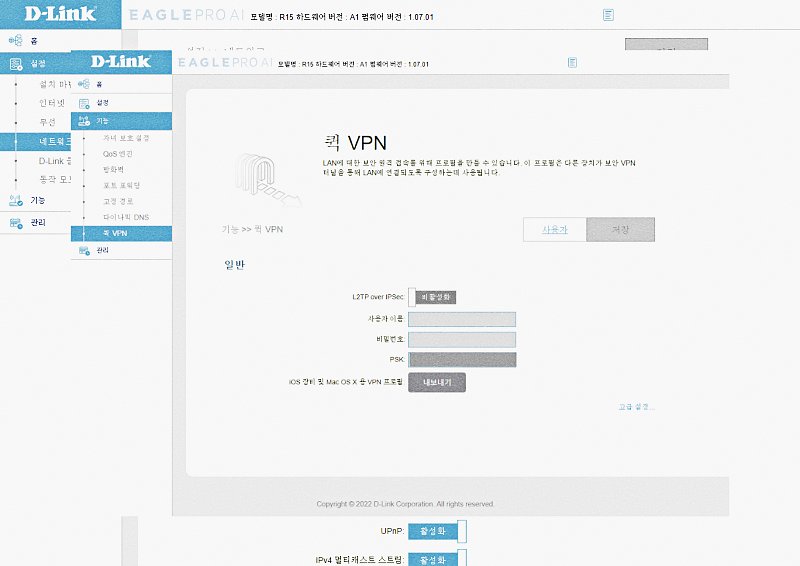Click the 사용자 이름 username field

462,319
